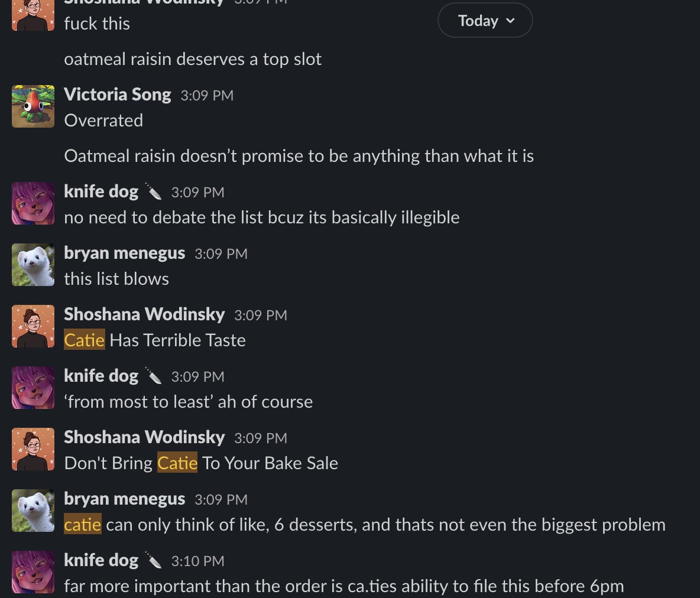
Task: Open Shoshana Wodinsky name above 'Bake Sale' message
Action: point(144,437)
